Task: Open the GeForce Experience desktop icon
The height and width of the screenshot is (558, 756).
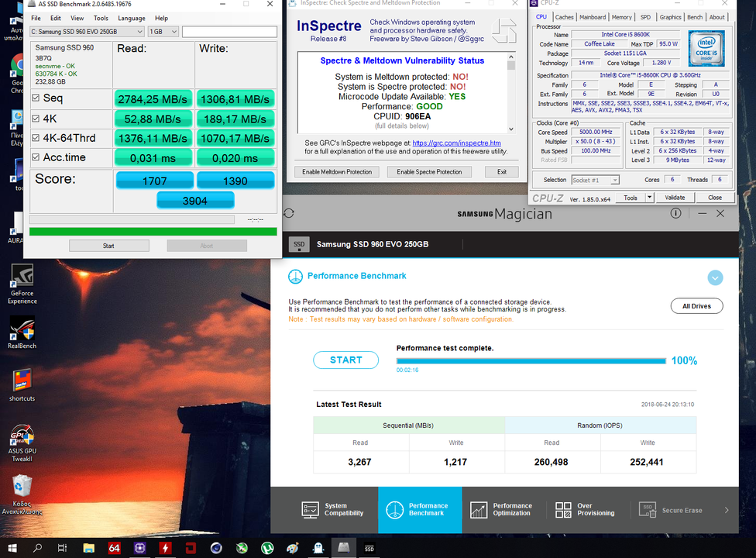Action: (x=22, y=284)
